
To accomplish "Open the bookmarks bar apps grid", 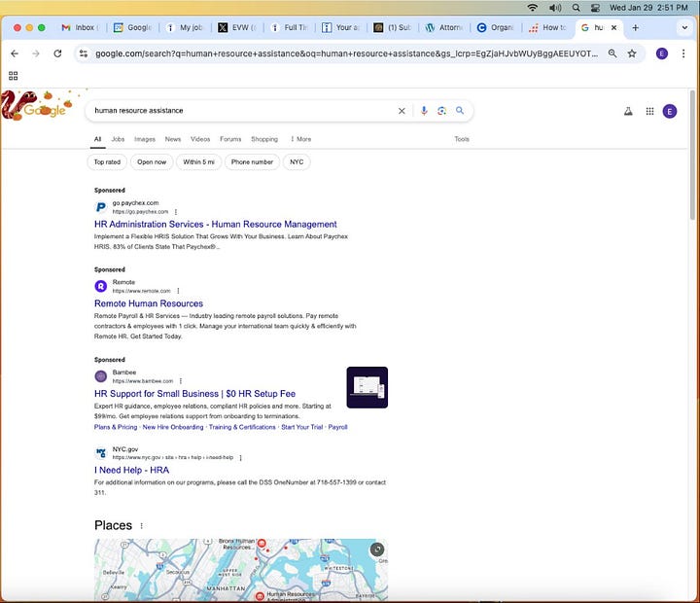I will [x=14, y=76].
